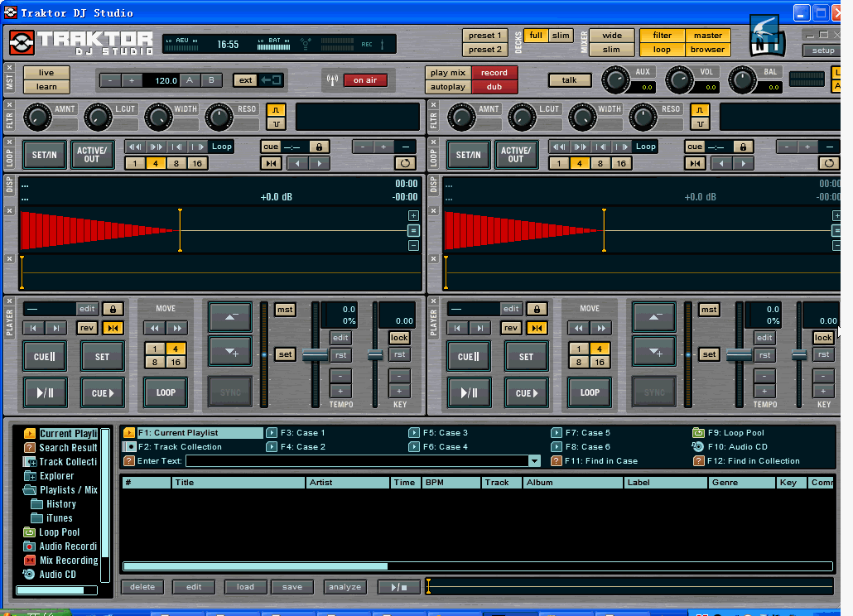This screenshot has width=853, height=616.
Task: Lock the right deck loop cue
Action: pyautogui.click(x=743, y=147)
